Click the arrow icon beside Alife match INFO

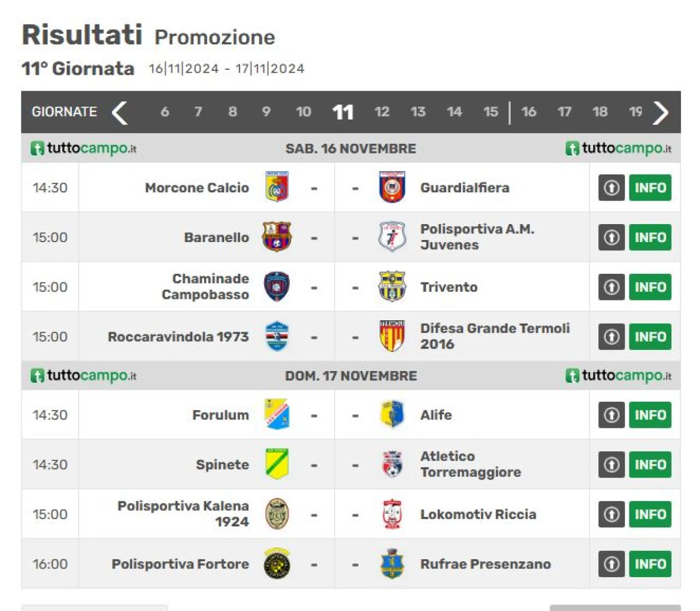coord(611,415)
